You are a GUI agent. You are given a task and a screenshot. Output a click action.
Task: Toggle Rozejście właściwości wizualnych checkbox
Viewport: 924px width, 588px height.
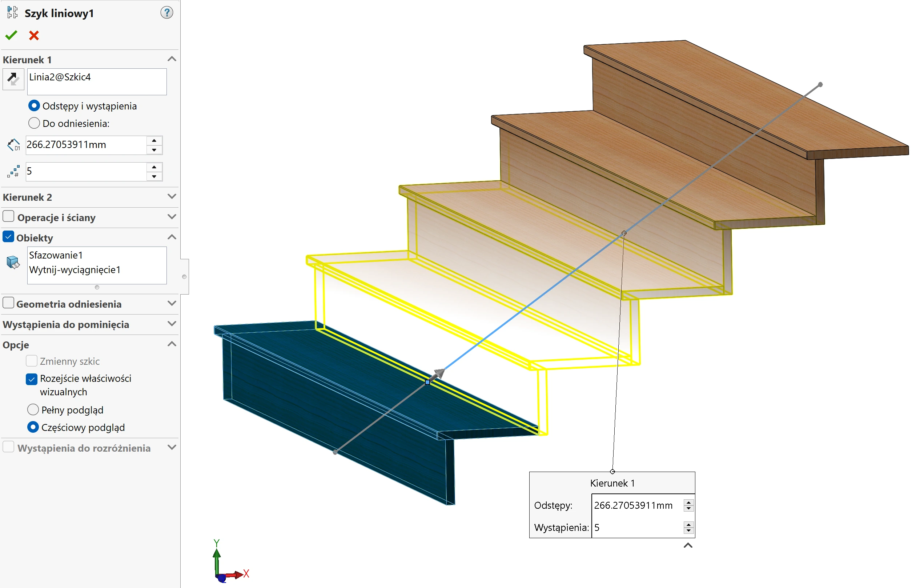[32, 379]
